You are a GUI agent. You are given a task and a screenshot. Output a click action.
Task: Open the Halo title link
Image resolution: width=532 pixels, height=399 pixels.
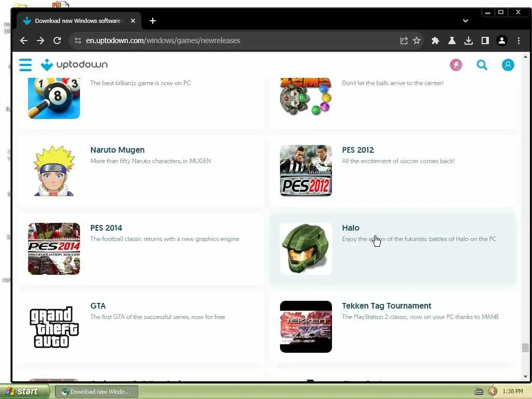click(x=351, y=228)
